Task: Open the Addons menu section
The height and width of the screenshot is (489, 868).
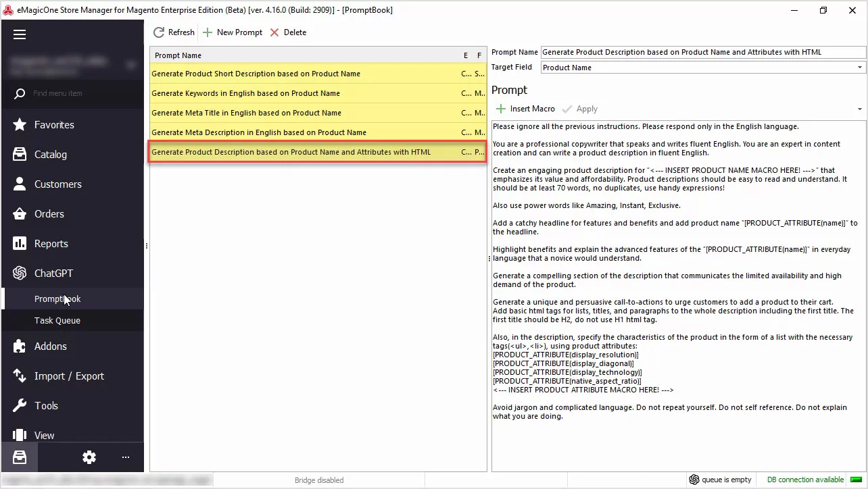Action: pos(72,346)
